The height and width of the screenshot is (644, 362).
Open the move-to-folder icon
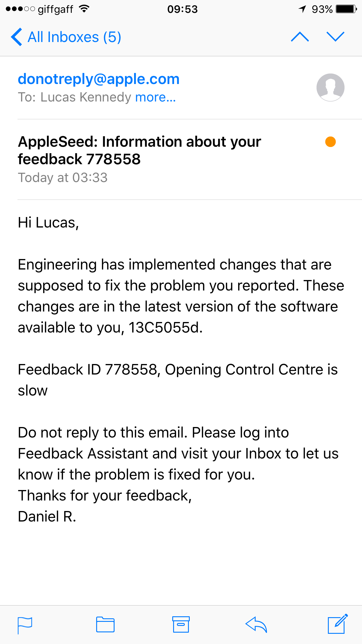105,624
